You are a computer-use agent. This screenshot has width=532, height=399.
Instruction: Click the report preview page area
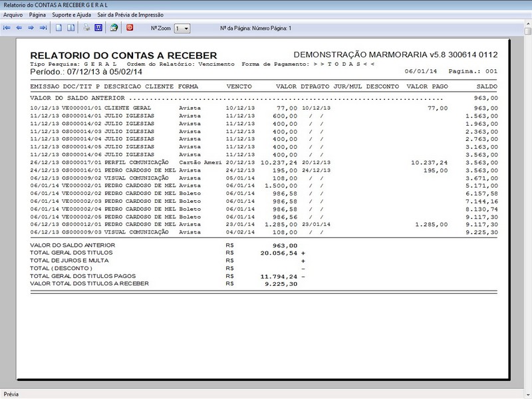(266, 199)
